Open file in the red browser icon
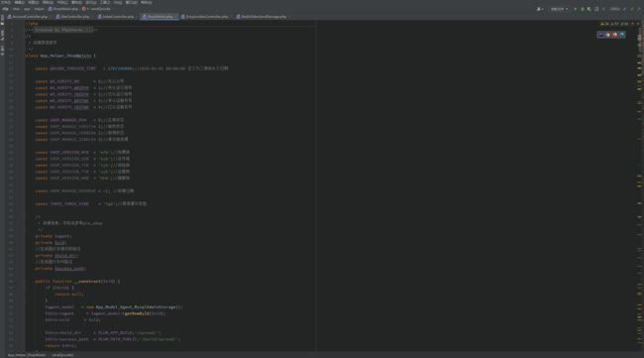 click(614, 35)
